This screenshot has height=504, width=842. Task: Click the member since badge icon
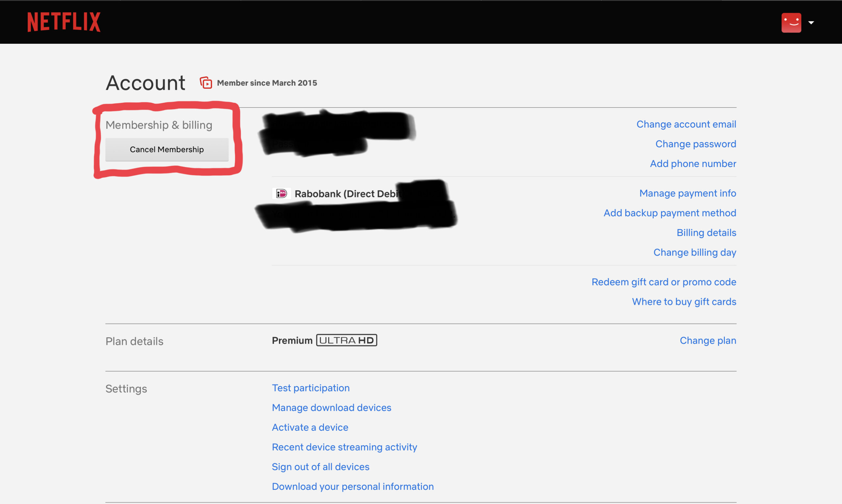[206, 83]
